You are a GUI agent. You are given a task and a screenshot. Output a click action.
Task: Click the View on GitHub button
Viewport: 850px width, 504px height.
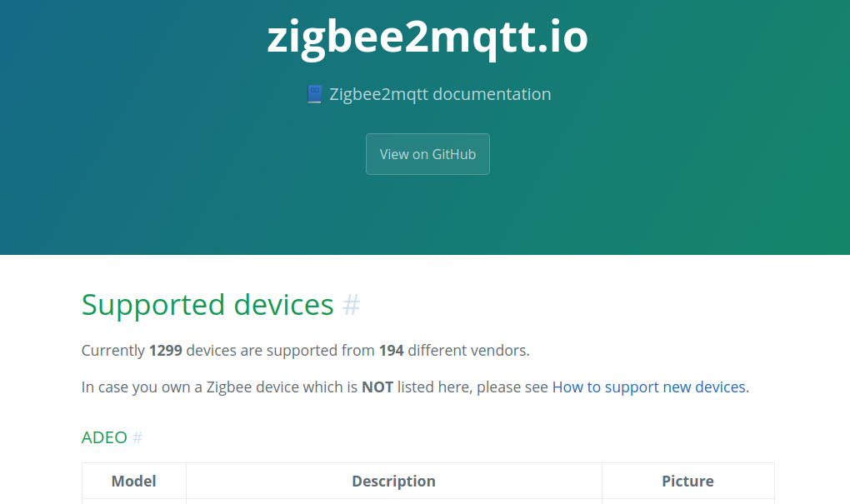pos(427,154)
